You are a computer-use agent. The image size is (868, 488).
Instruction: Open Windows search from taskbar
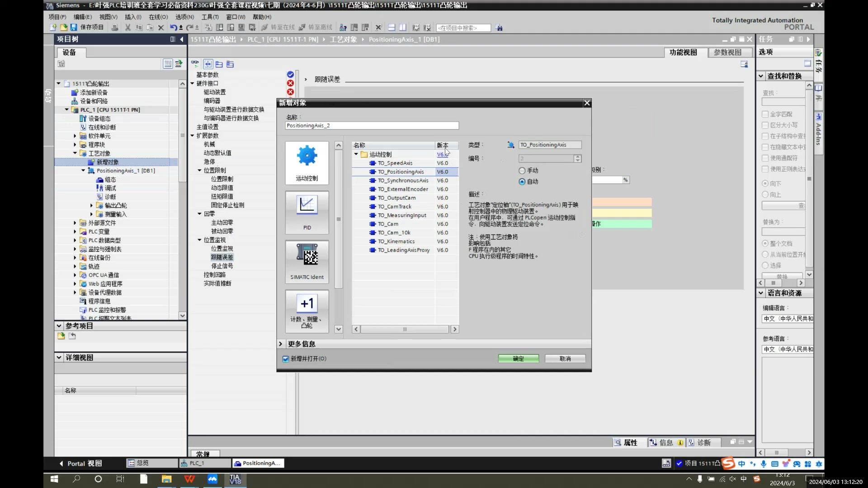(x=76, y=479)
